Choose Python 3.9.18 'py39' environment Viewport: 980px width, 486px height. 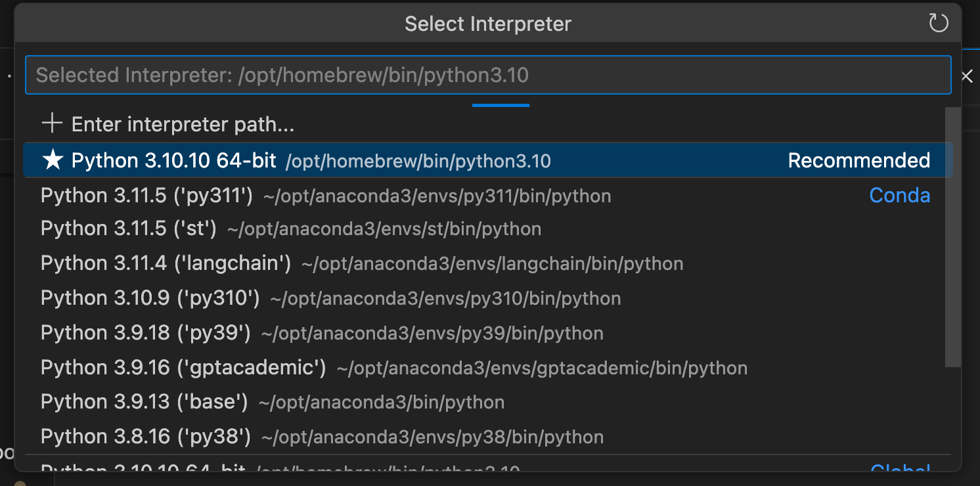[322, 333]
